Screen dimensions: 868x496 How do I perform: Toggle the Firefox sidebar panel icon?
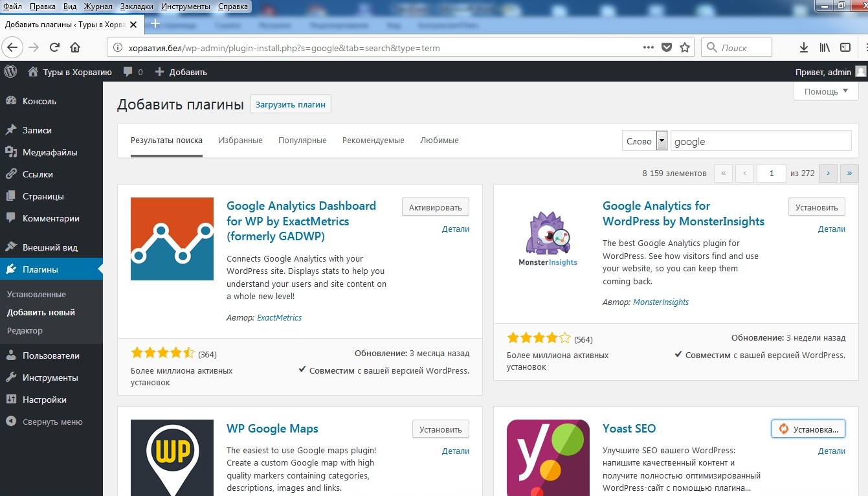coord(845,47)
